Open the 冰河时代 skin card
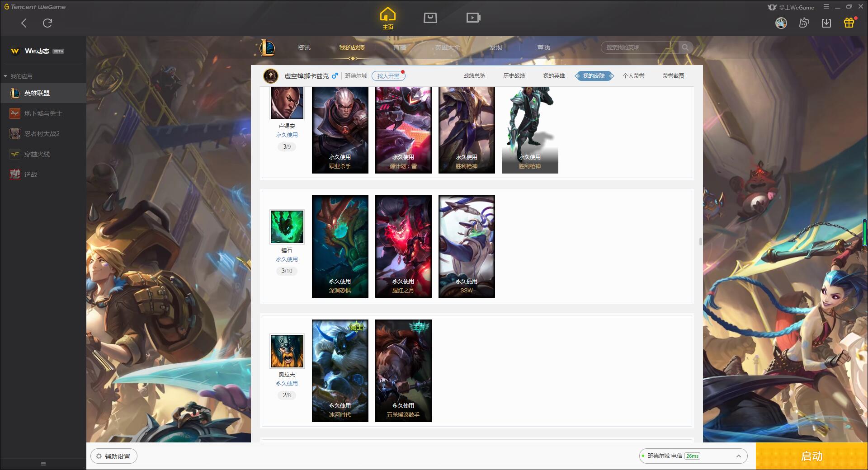This screenshot has height=470, width=868. click(x=340, y=371)
